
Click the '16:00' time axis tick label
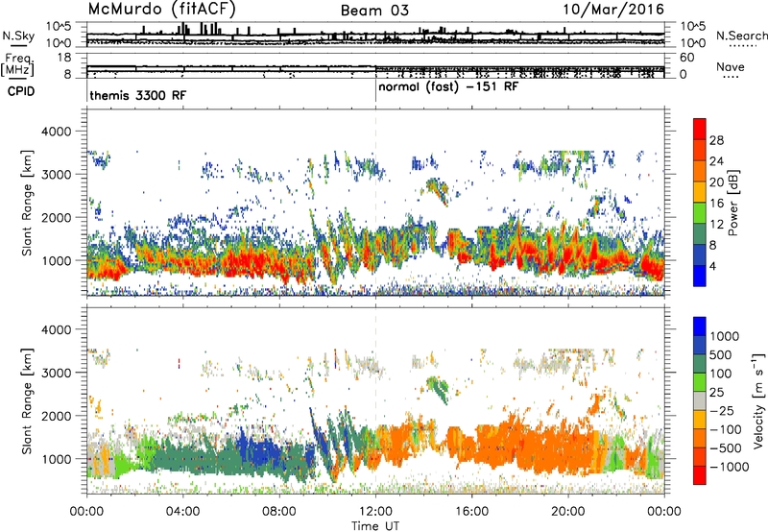471,512
